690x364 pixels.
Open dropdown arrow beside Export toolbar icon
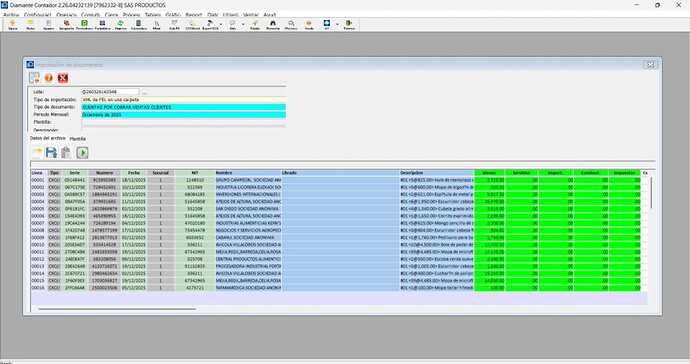pos(221,24)
